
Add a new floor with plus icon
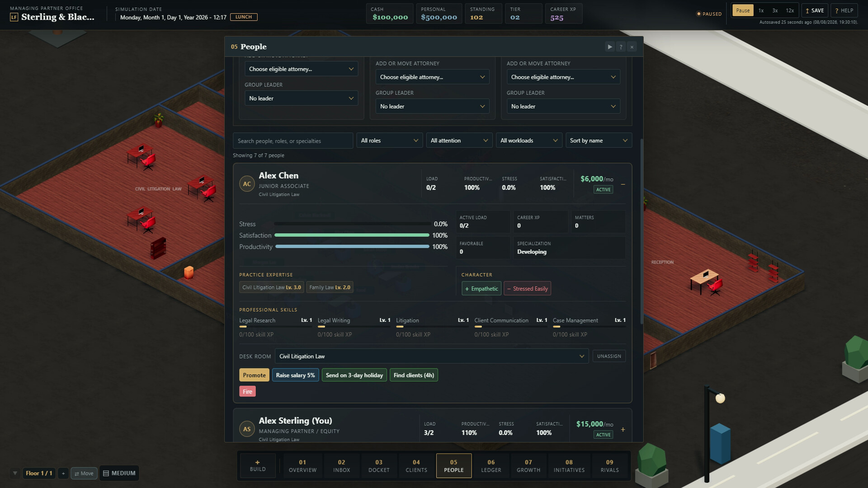point(63,473)
